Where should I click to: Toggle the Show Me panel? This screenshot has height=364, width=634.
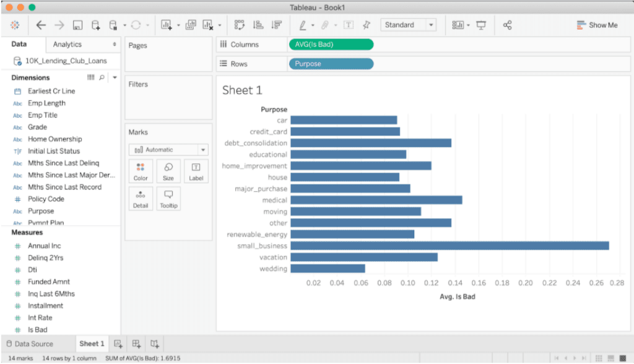[597, 25]
